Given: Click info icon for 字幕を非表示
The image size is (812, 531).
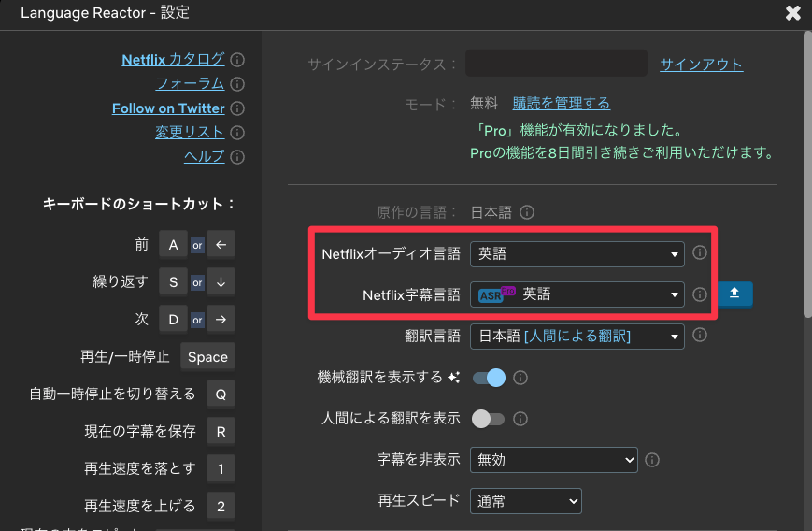Looking at the screenshot, I should click(x=652, y=460).
